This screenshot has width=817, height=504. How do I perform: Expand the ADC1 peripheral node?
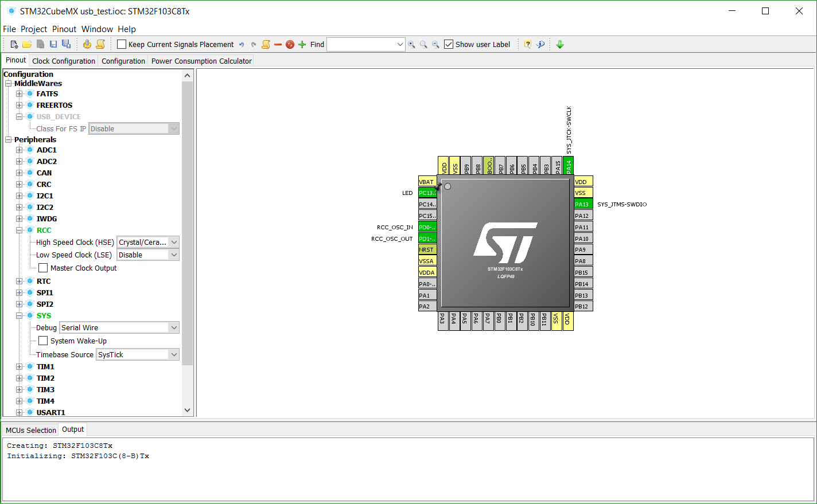[20, 150]
